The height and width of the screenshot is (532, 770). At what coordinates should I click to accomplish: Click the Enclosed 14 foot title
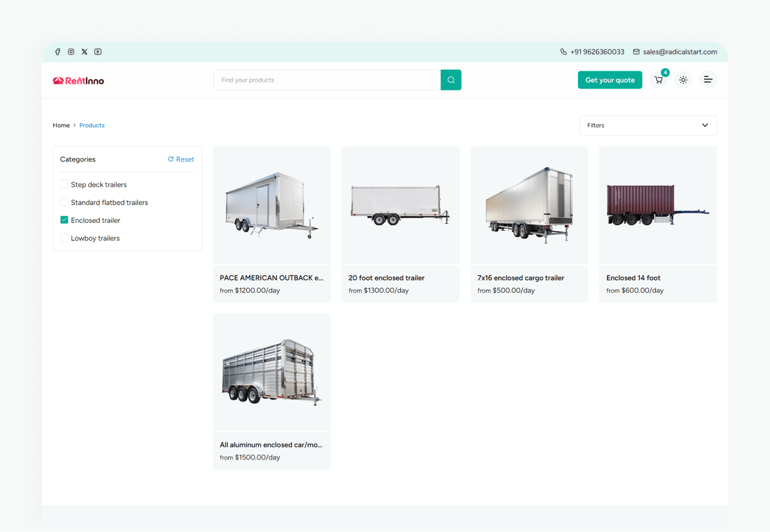633,278
